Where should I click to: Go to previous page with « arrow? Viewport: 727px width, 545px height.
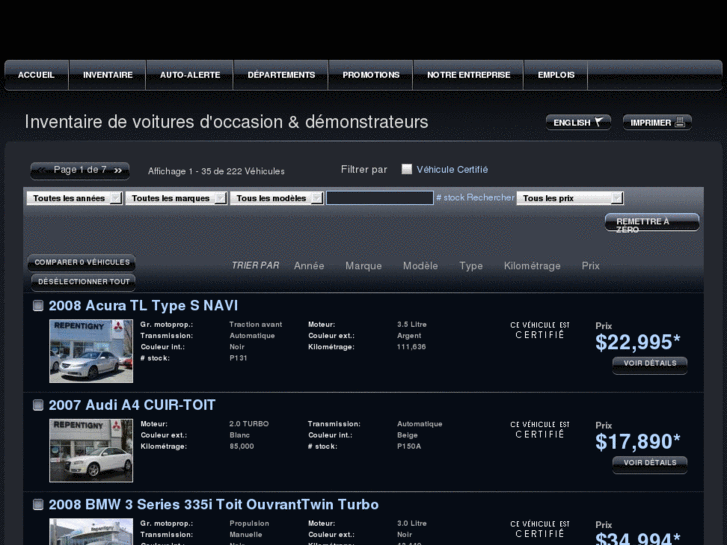[x=42, y=170]
